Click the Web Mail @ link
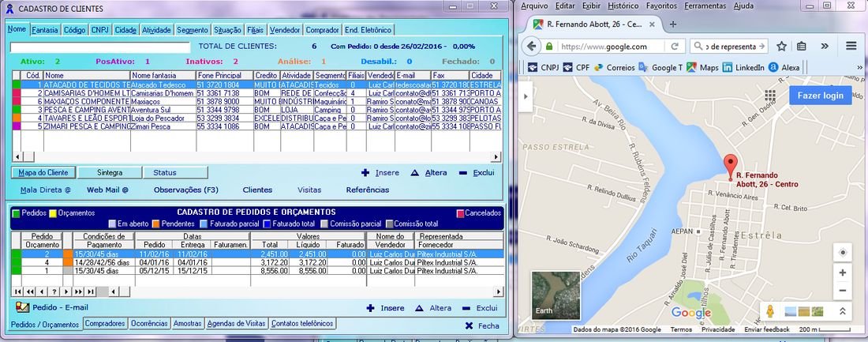 pyautogui.click(x=107, y=190)
